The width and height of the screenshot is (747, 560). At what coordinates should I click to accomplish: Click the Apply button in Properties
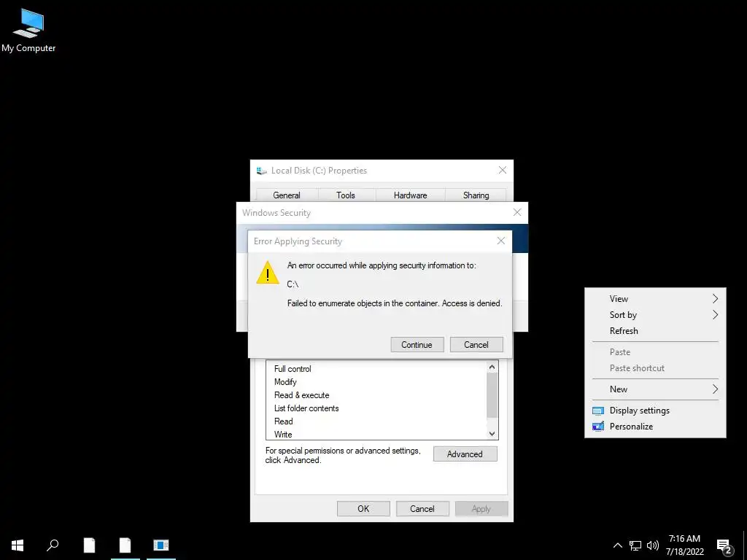click(x=481, y=508)
